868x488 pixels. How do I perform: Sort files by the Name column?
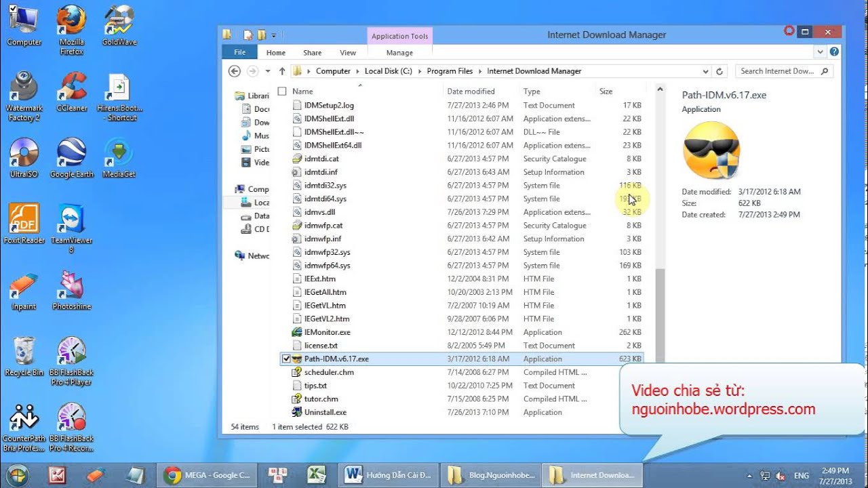pyautogui.click(x=302, y=91)
